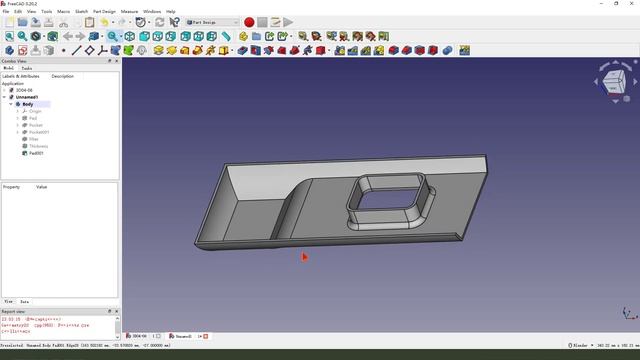Switch to the View property tab
The width and height of the screenshot is (640, 360).
click(x=9, y=302)
